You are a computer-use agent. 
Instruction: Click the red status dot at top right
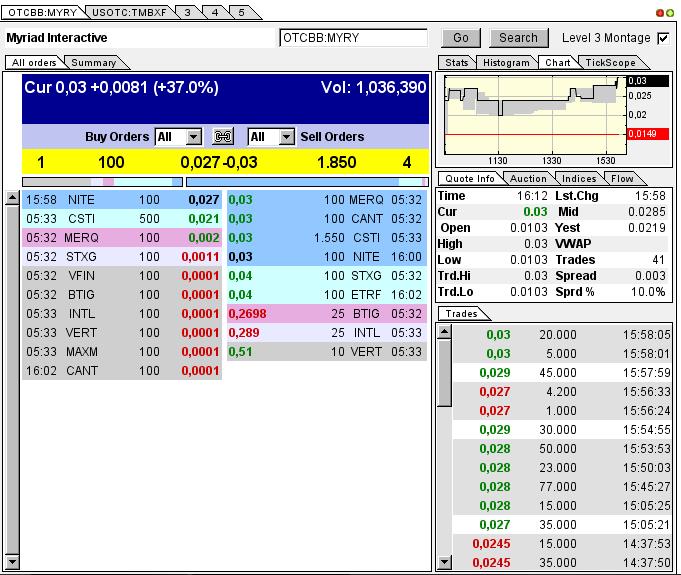pyautogui.click(x=660, y=13)
